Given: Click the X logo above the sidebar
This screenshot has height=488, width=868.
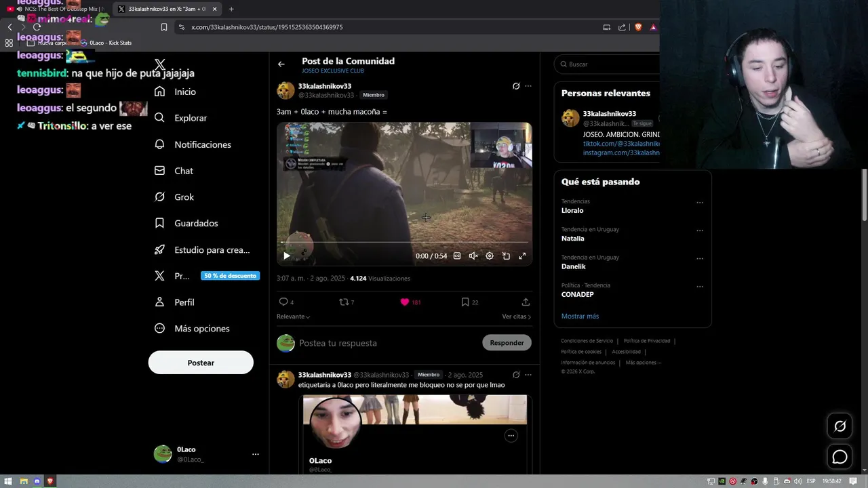Looking at the screenshot, I should [x=160, y=65].
